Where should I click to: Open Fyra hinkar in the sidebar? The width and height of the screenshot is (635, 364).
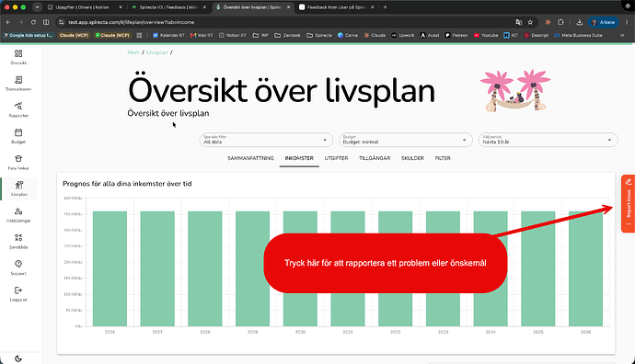[18, 162]
